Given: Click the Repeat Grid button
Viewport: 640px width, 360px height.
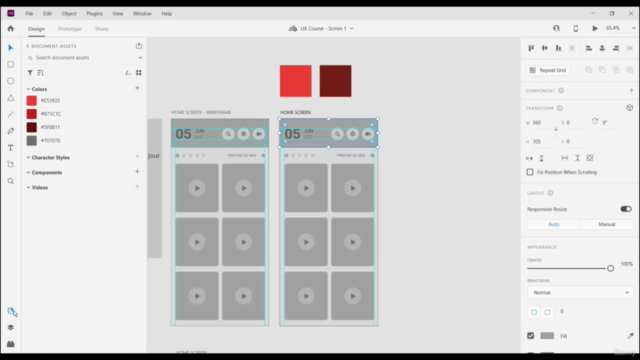Looking at the screenshot, I should click(548, 70).
